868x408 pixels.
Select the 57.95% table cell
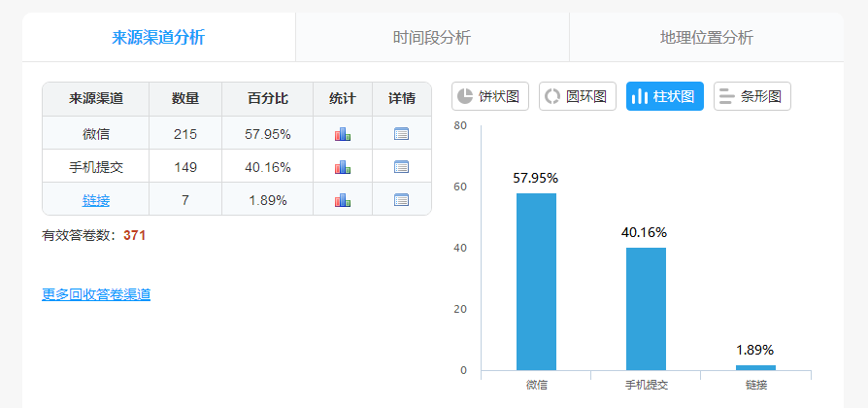[x=267, y=133]
